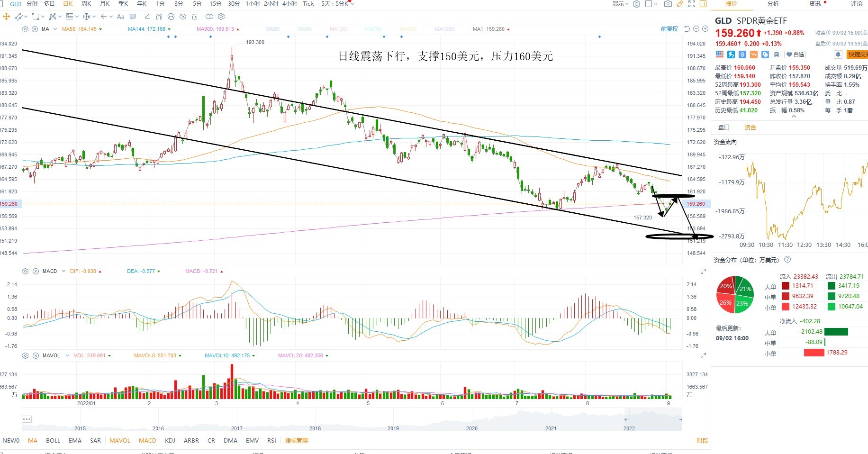The height and width of the screenshot is (454, 868).
Task: Select the trash delete-drawings icon
Action: coord(195,17)
